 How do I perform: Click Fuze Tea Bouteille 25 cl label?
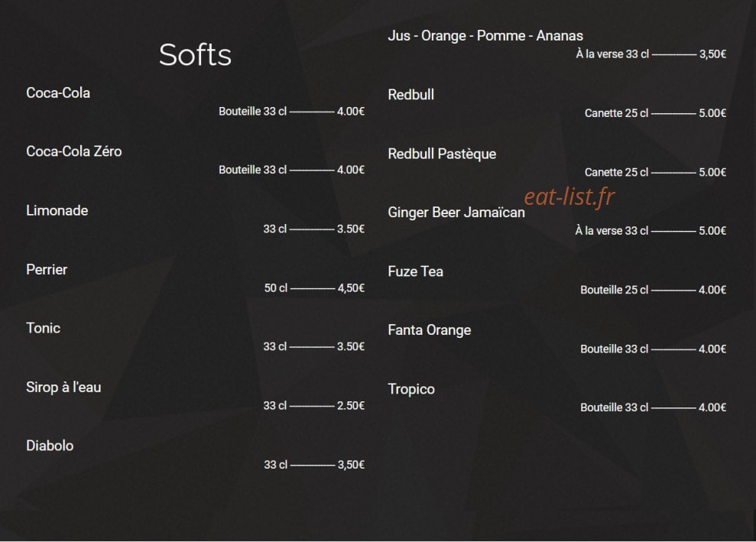point(615,290)
